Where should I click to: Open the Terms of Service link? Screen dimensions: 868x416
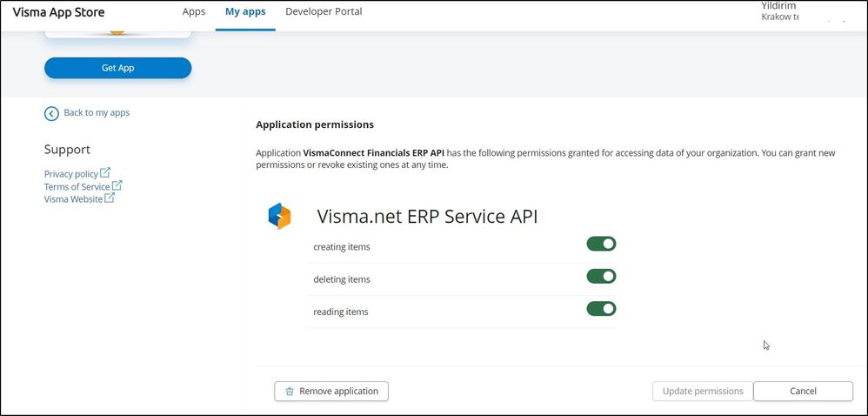[77, 186]
